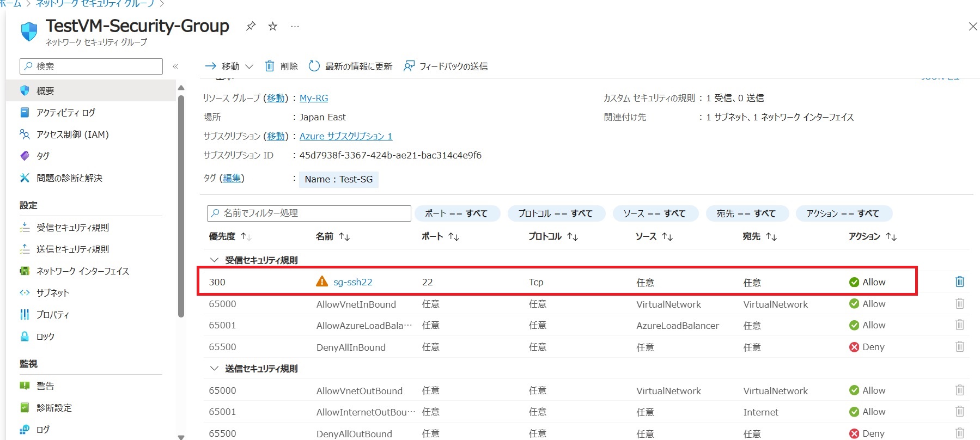Sort rules by ソース column
This screenshot has height=440, width=980.
[654, 236]
